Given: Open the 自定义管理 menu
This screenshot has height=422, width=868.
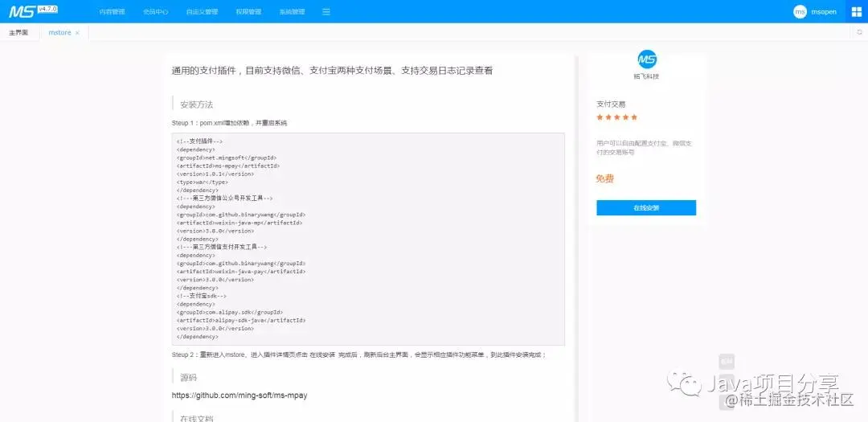Looking at the screenshot, I should (202, 11).
